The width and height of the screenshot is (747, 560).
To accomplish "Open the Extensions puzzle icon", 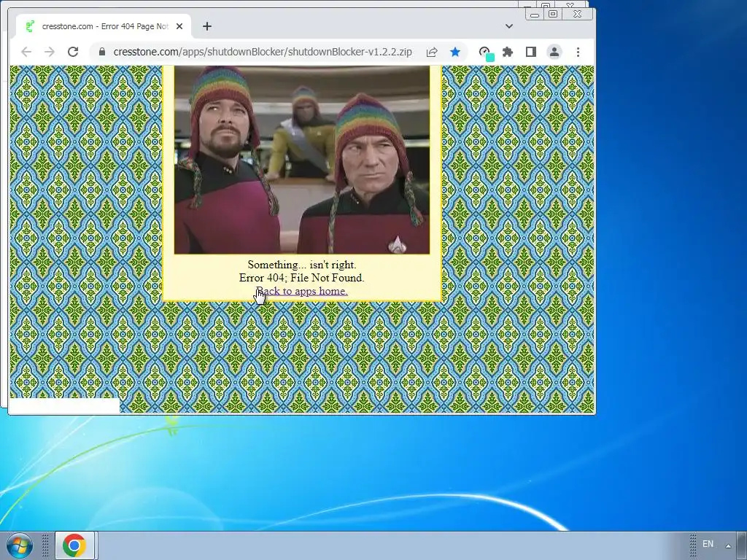I will (508, 52).
